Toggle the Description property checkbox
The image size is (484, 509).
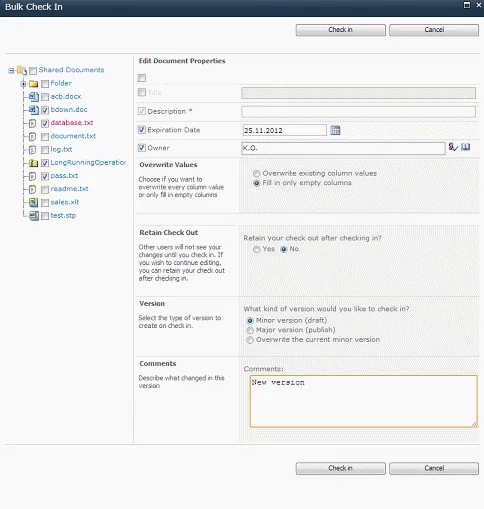click(142, 111)
